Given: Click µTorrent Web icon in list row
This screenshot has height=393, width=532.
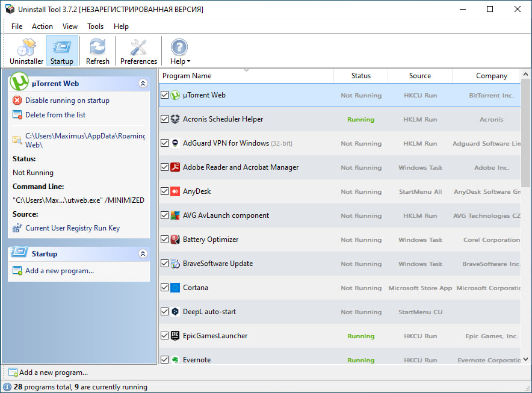Looking at the screenshot, I should point(175,95).
